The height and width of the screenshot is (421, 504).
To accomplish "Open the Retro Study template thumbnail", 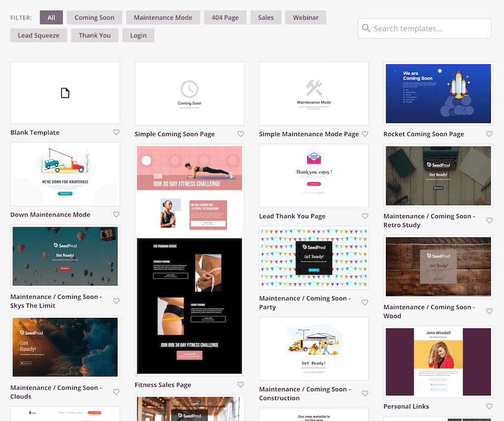I will coord(438,176).
